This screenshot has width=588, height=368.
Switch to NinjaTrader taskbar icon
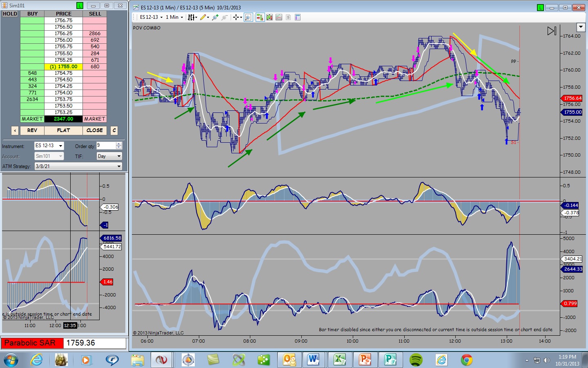(x=161, y=360)
